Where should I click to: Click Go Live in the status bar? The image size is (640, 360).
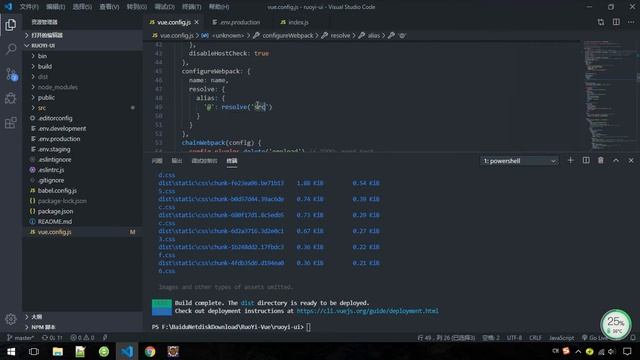pos(595,338)
